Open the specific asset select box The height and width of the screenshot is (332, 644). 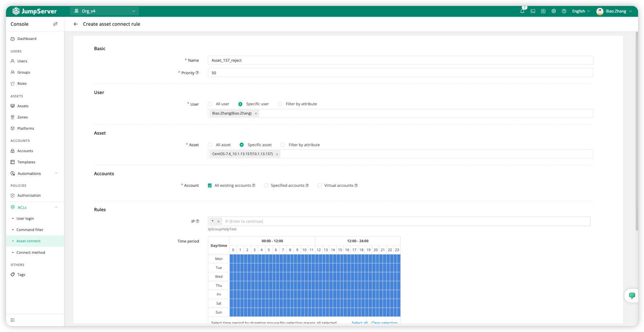(400, 154)
